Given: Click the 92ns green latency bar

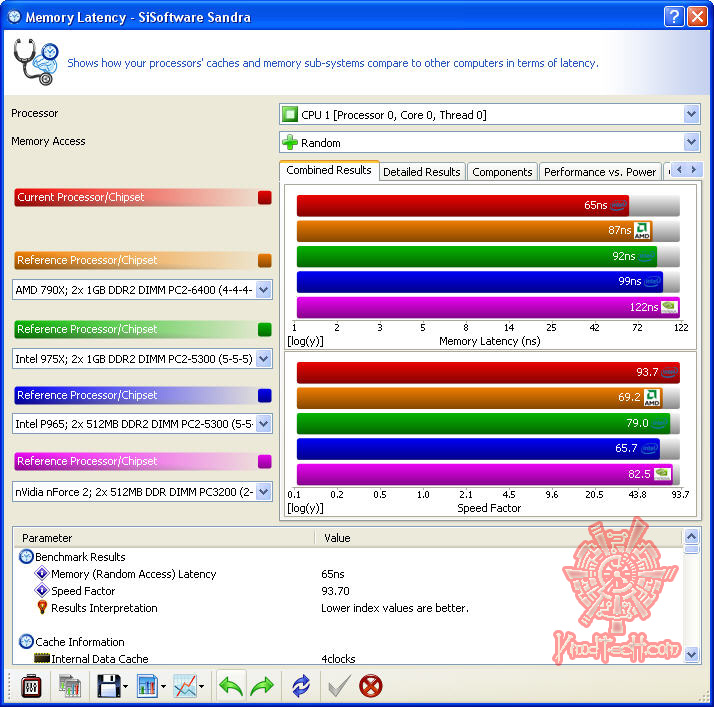Looking at the screenshot, I should [477, 256].
